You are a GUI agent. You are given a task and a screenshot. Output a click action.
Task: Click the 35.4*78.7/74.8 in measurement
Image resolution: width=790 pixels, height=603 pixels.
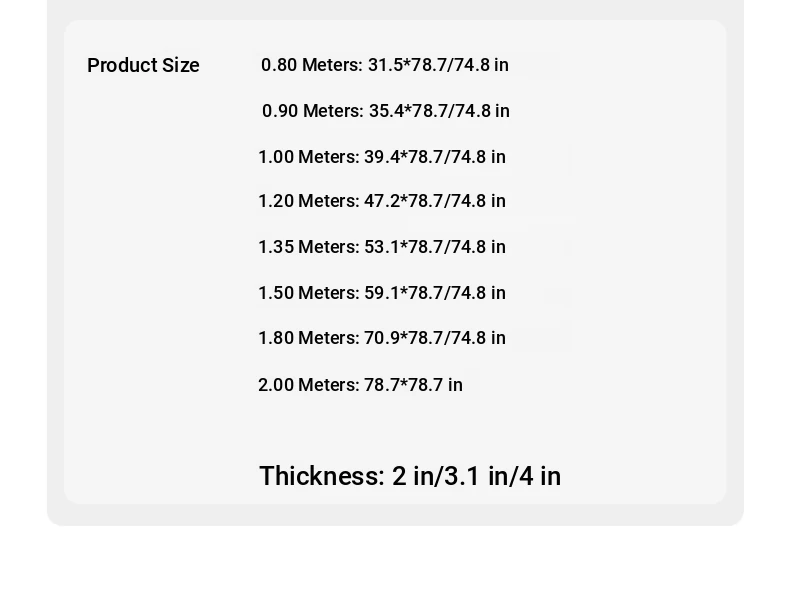[x=439, y=111]
